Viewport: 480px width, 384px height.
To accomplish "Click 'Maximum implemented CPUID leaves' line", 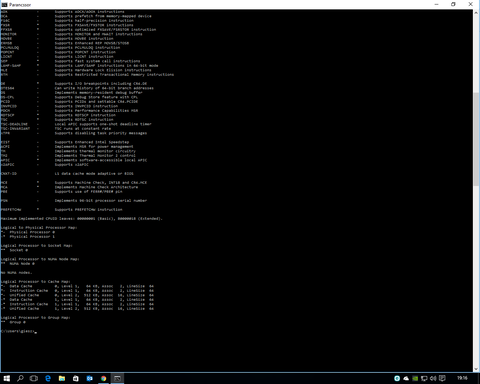I will pos(81,219).
